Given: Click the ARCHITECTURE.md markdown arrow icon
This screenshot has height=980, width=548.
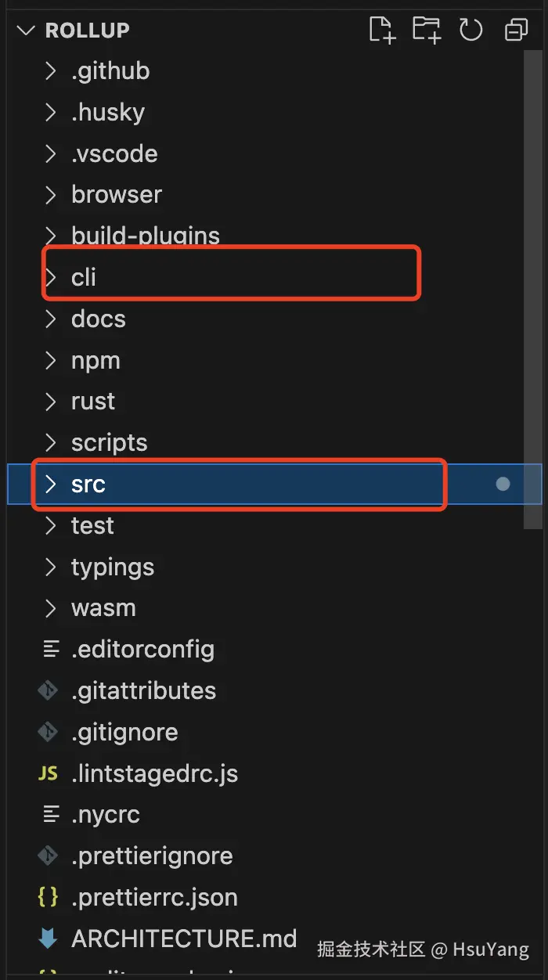Looking at the screenshot, I should tap(49, 939).
